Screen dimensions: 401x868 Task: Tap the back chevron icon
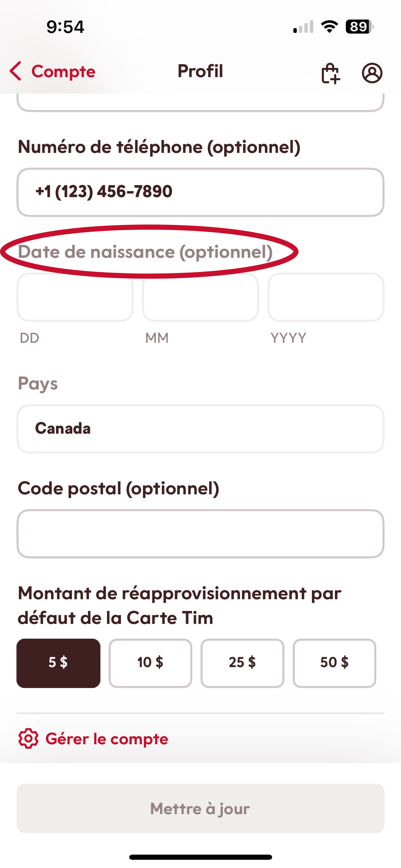click(16, 71)
